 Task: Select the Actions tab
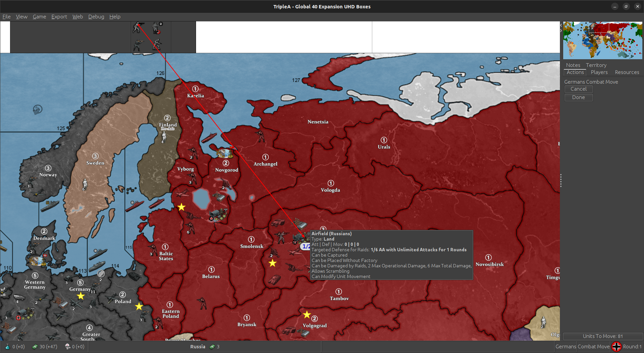click(x=575, y=72)
